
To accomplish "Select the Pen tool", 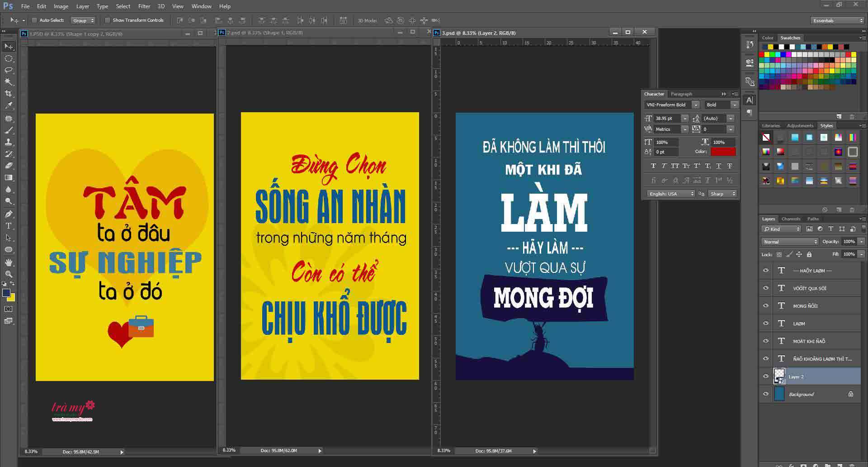I will coord(9,214).
